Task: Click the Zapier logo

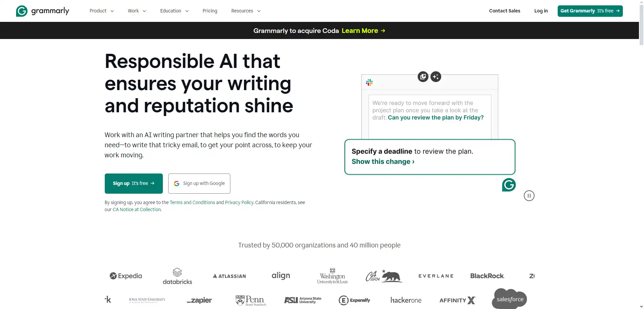Action: click(199, 300)
